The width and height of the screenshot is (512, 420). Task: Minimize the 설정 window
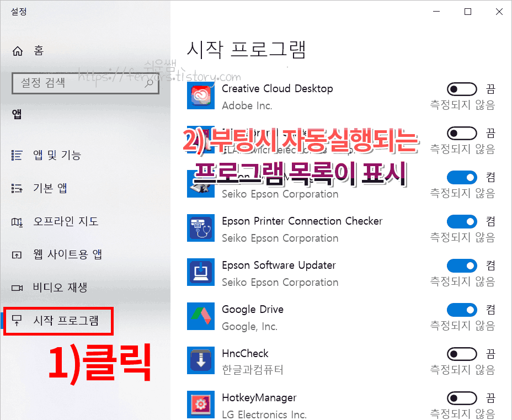click(x=436, y=12)
